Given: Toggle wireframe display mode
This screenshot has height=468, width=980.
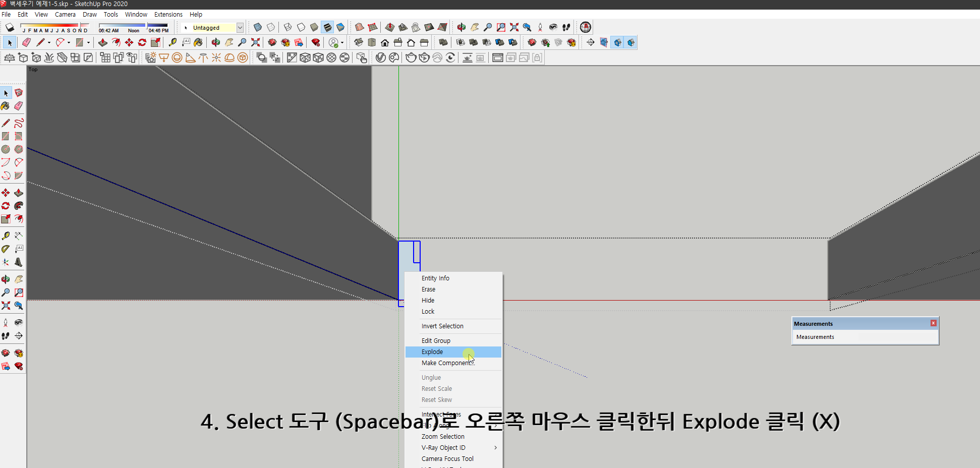Looking at the screenshot, I should coord(287,27).
